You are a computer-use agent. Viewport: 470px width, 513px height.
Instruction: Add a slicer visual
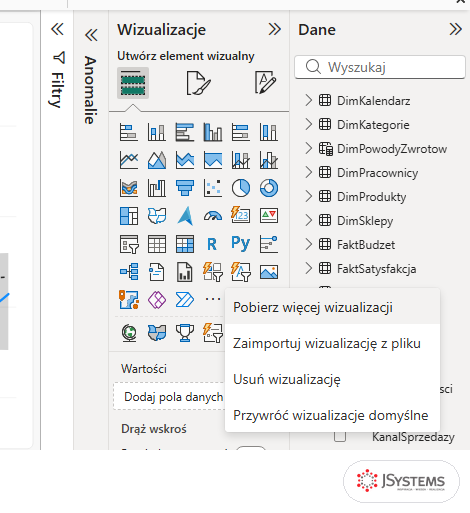129,244
